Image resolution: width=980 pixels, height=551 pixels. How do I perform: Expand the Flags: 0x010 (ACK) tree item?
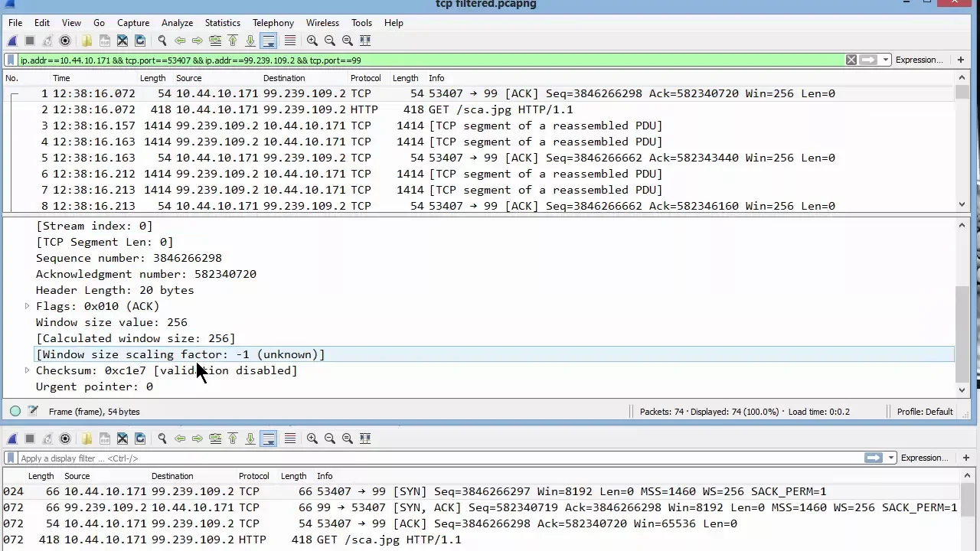click(27, 306)
